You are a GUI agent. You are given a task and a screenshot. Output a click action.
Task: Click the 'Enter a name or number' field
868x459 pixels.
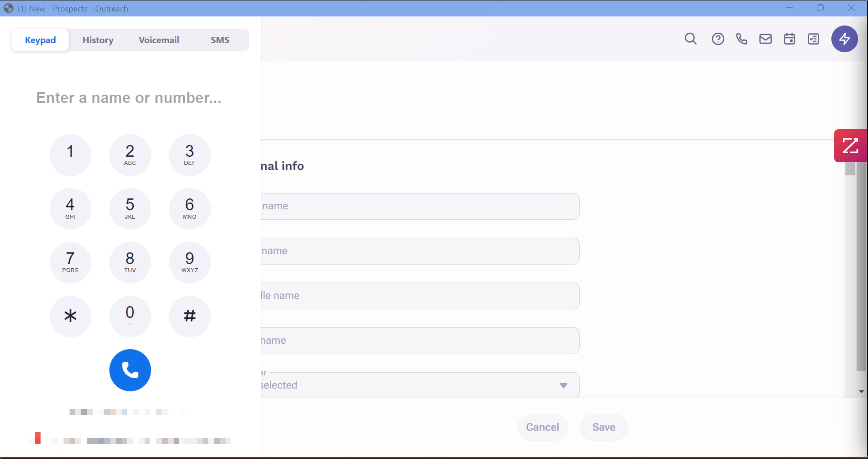(129, 98)
